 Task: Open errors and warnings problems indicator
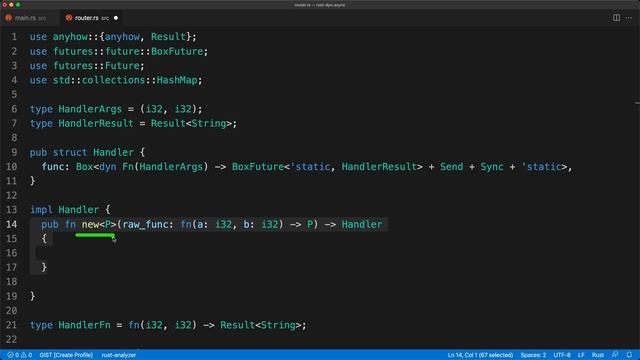[19, 355]
